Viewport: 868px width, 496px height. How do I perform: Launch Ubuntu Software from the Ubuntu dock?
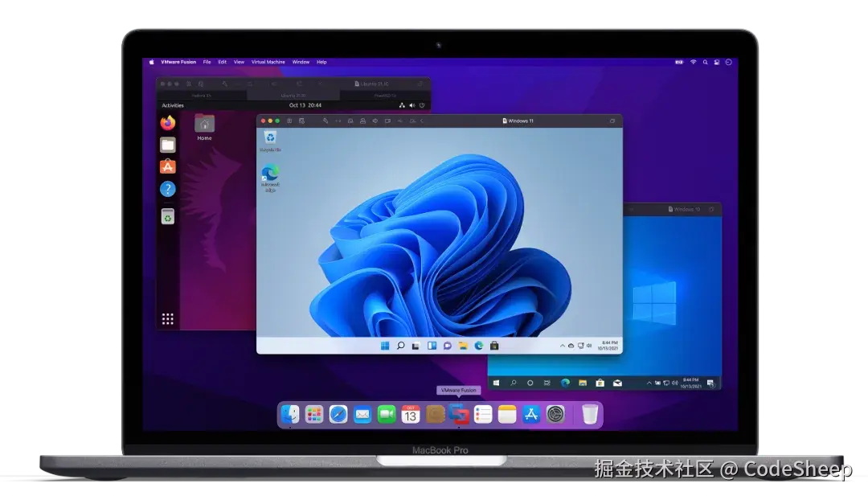coord(168,166)
